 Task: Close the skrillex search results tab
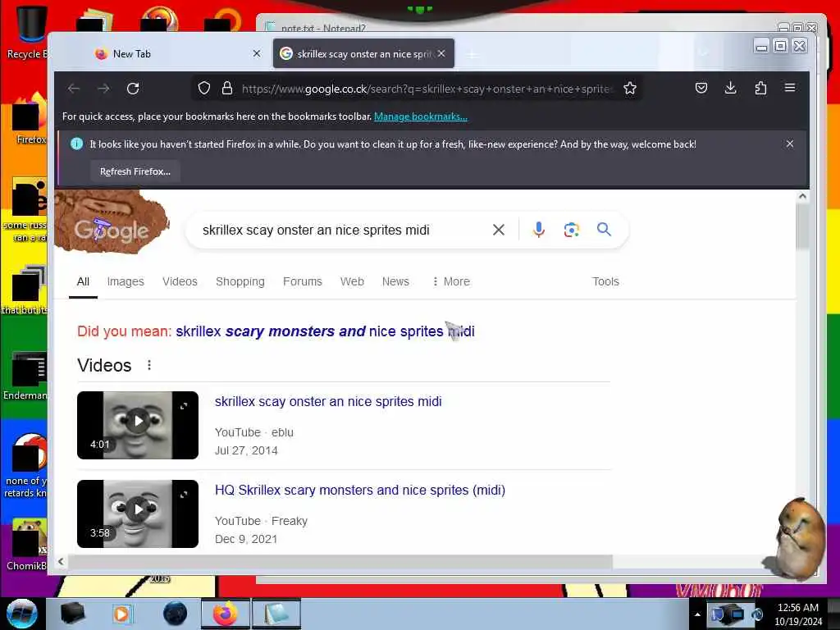(441, 53)
